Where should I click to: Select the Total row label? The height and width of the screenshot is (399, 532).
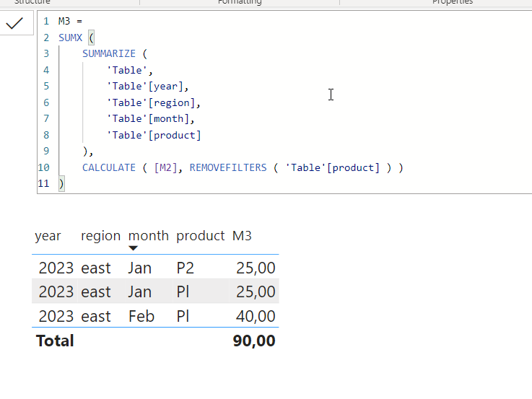pyautogui.click(x=55, y=341)
